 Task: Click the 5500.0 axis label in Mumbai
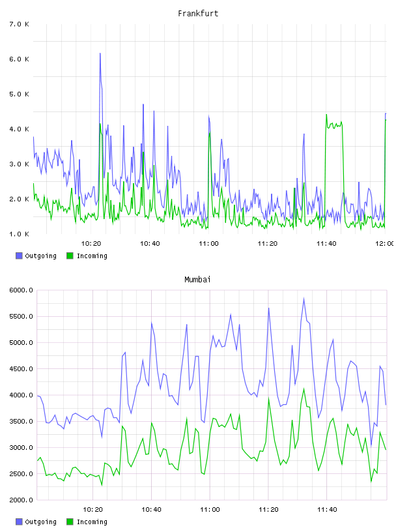click(x=21, y=316)
